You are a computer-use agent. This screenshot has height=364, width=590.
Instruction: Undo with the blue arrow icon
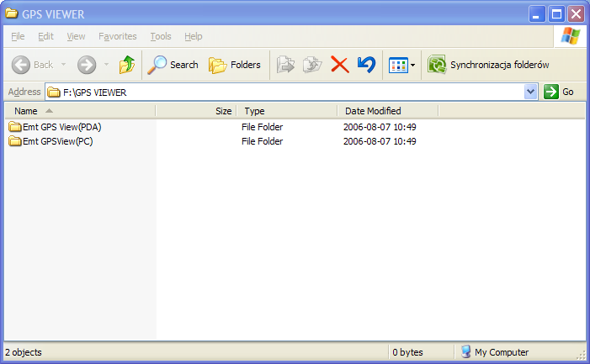366,65
